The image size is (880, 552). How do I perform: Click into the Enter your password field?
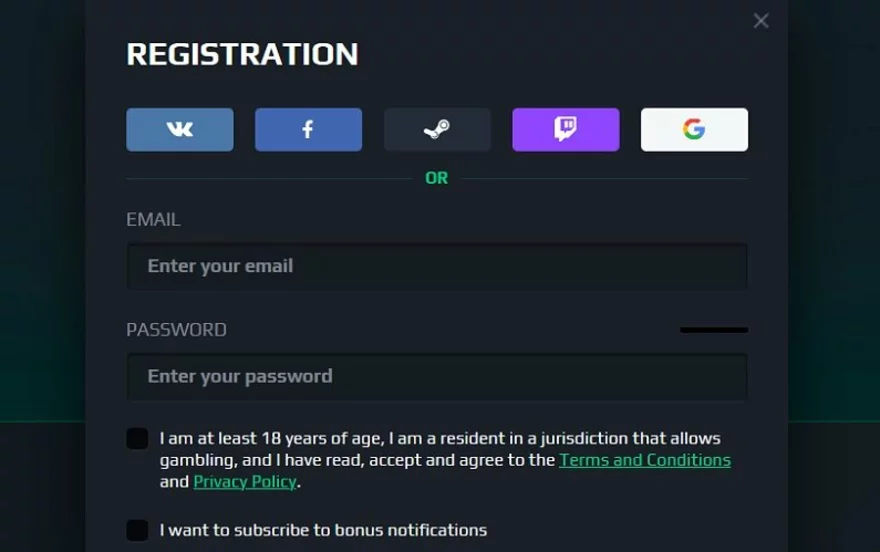437,376
